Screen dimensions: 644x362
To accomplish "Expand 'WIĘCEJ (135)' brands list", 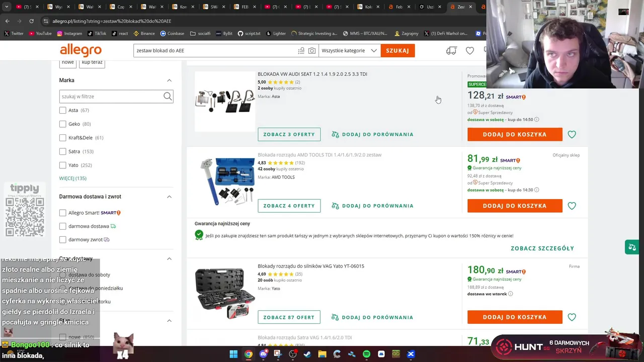I will coord(73,178).
